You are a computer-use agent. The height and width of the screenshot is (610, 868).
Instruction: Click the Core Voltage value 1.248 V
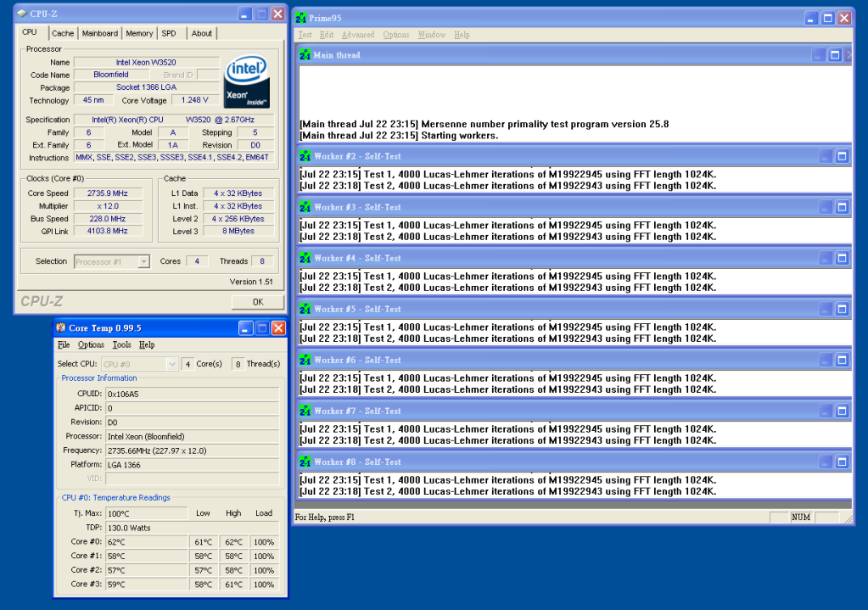click(x=194, y=100)
